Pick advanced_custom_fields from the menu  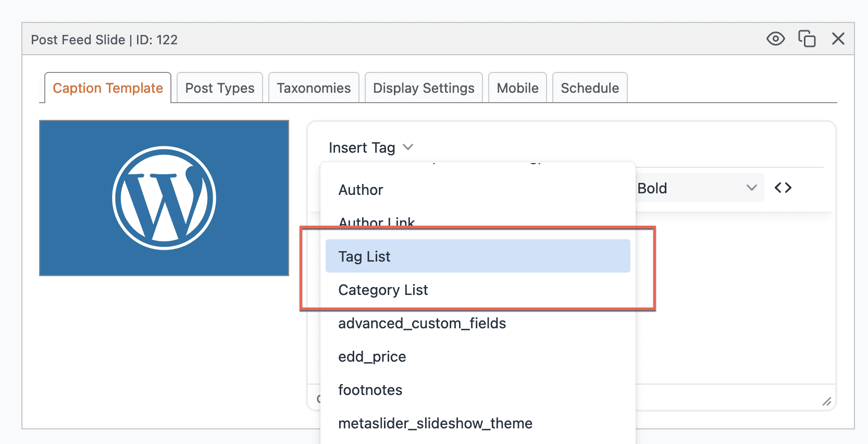(422, 324)
